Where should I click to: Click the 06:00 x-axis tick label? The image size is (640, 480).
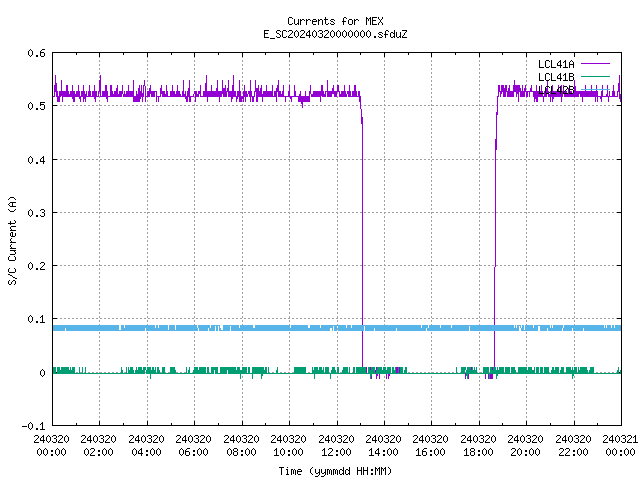[193, 452]
